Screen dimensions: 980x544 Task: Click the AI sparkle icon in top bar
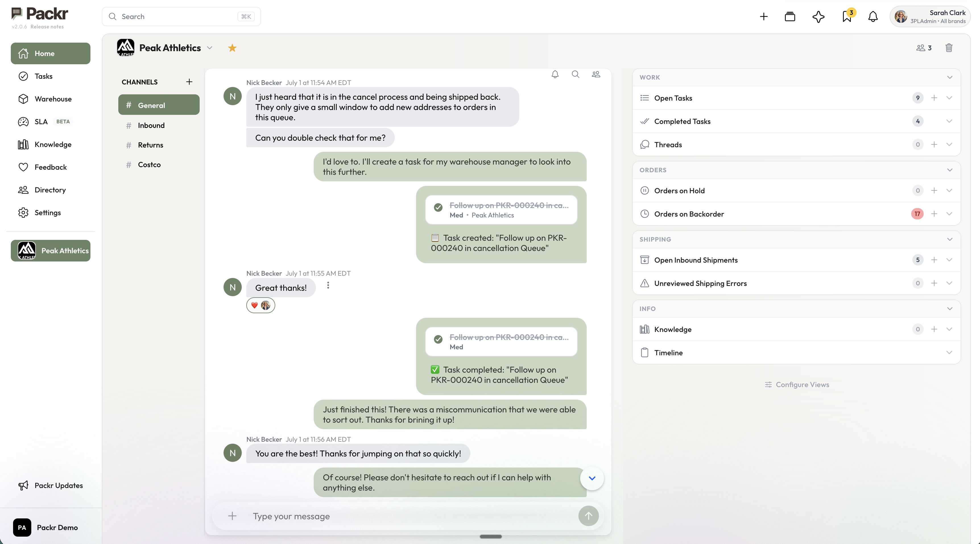coord(818,16)
